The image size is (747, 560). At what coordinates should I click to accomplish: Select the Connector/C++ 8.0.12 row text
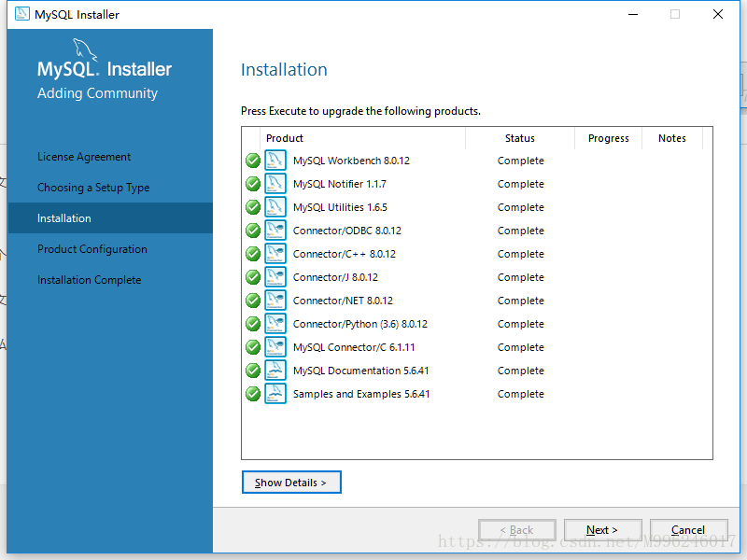tap(344, 254)
